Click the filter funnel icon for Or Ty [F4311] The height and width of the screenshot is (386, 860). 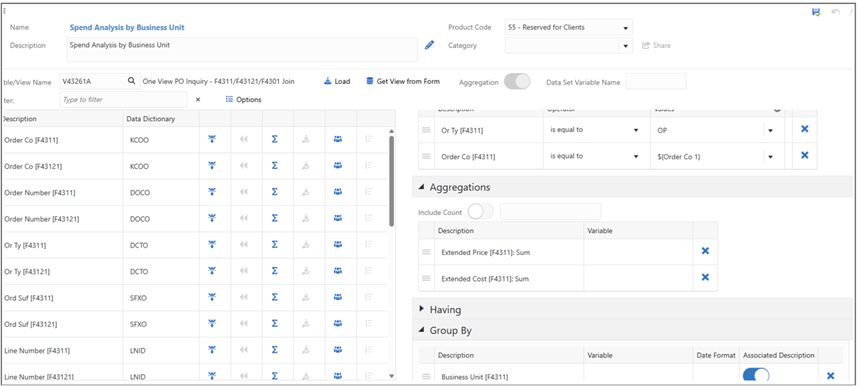(212, 245)
